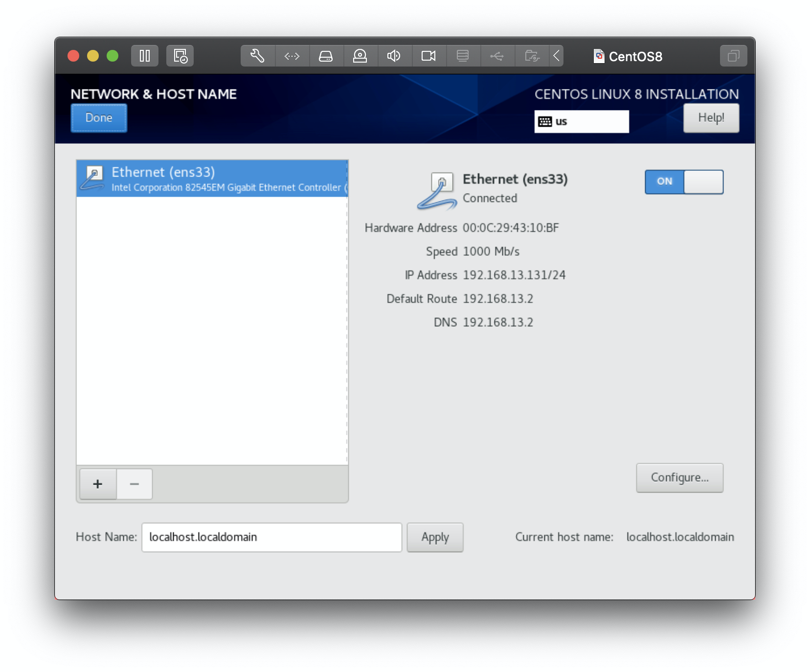Click DNS value 192.168.13.2
The height and width of the screenshot is (672, 810).
pyautogui.click(x=498, y=323)
